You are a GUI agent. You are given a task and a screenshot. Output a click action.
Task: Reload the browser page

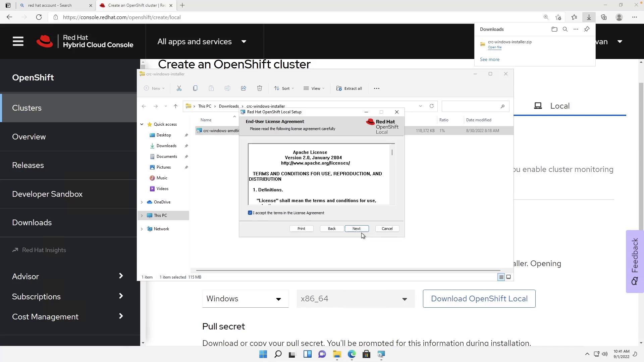(39, 17)
